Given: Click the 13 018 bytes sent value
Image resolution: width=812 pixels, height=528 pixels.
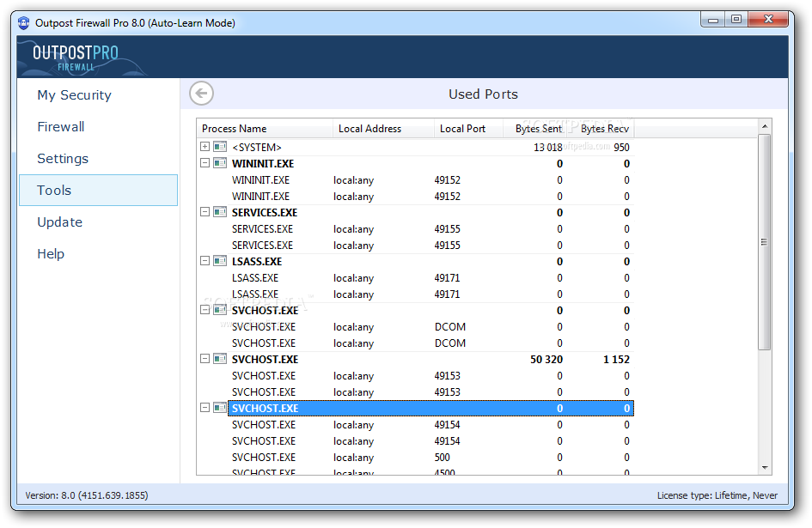Looking at the screenshot, I should (548, 147).
